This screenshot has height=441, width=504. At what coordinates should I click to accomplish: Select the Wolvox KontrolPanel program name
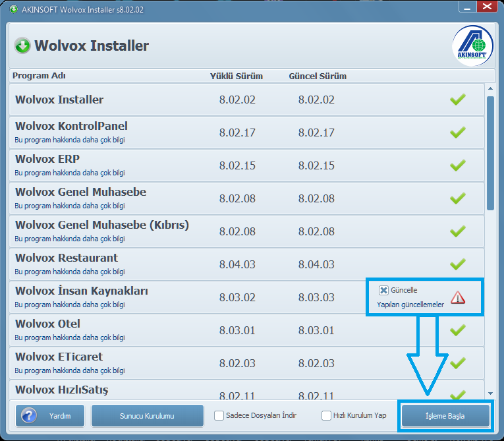point(71,126)
